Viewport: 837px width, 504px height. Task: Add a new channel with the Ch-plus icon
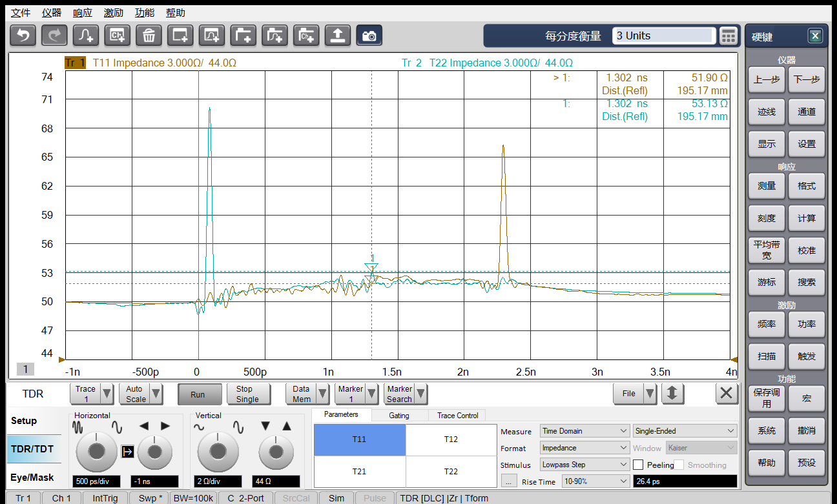(117, 35)
